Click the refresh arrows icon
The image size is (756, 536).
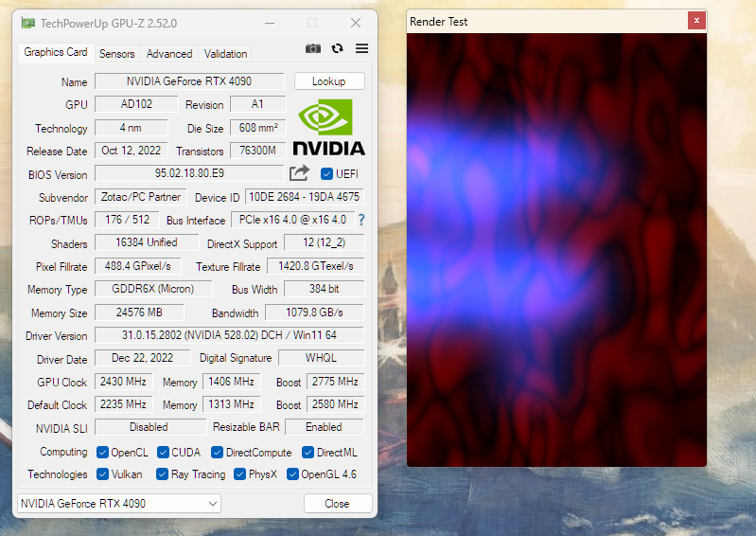point(338,48)
